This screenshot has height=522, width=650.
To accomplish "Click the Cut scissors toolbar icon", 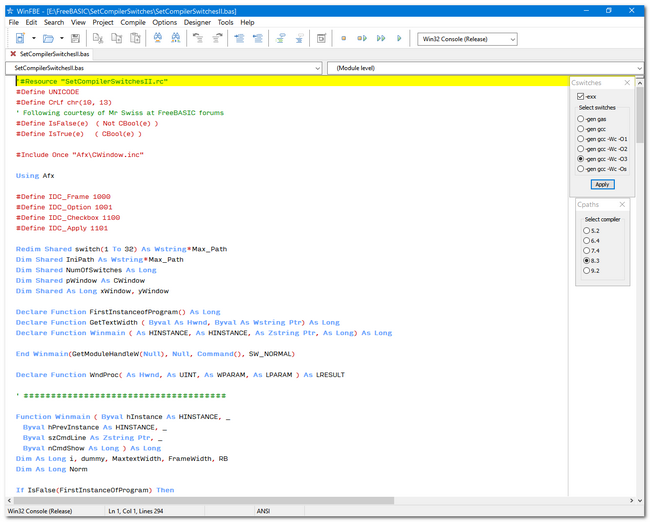I will click(97, 39).
